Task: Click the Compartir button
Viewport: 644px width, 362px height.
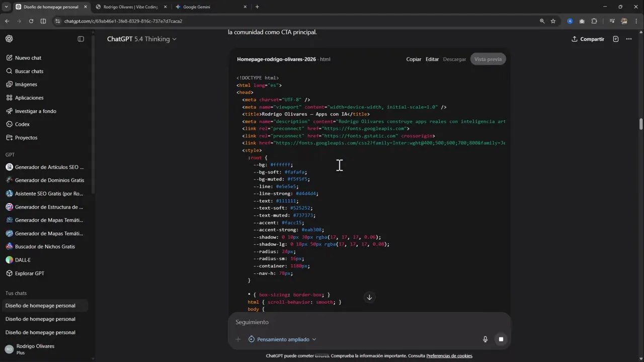Action: pos(588,39)
